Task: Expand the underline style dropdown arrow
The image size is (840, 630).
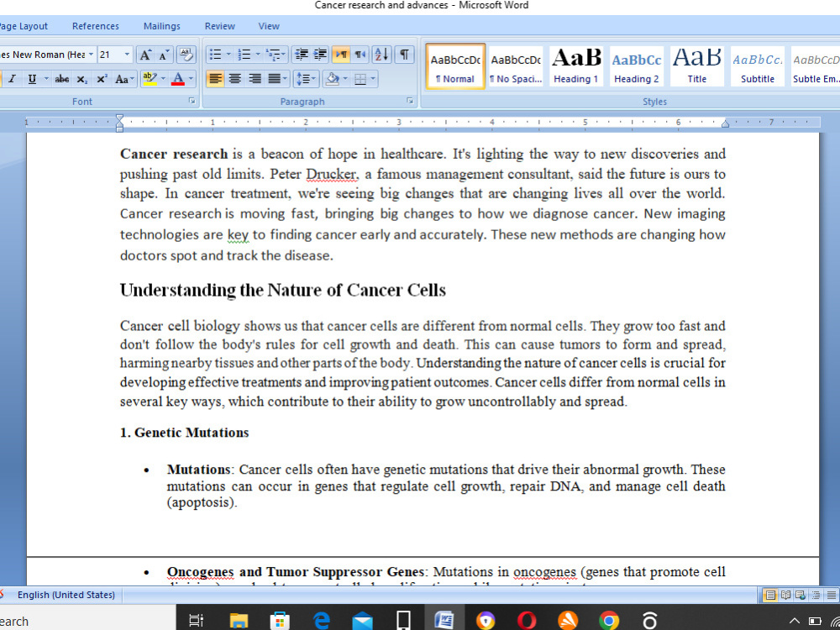Action: coord(46,79)
